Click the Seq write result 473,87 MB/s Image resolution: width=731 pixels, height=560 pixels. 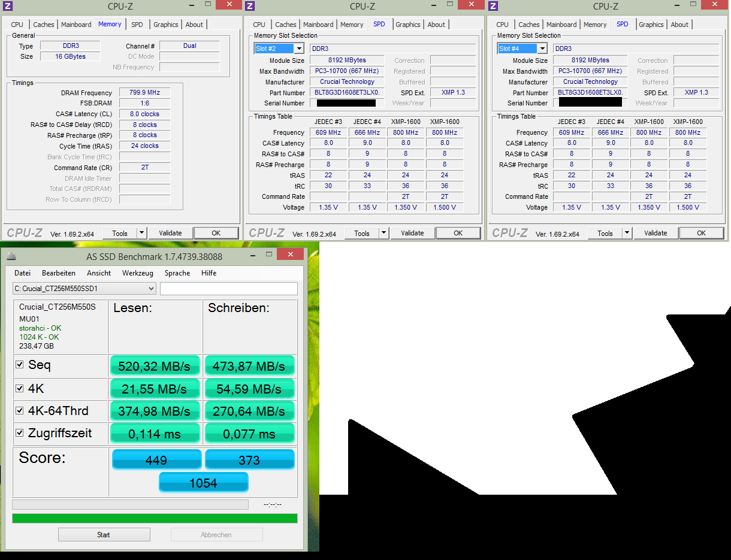pos(249,366)
